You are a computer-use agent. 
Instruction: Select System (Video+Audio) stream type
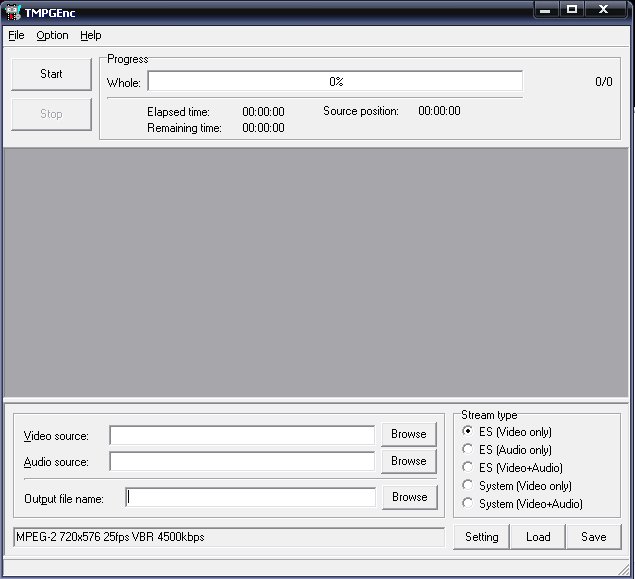522,504
